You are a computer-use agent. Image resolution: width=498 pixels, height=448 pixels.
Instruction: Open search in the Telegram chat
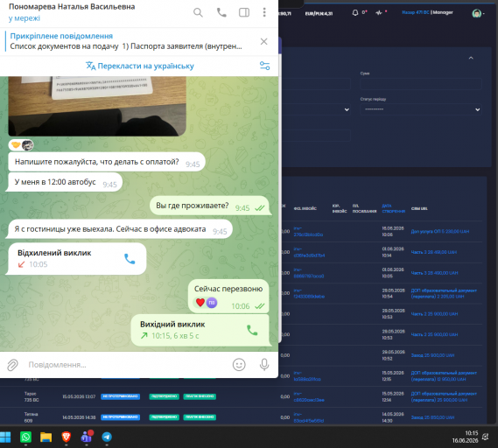pyautogui.click(x=198, y=13)
